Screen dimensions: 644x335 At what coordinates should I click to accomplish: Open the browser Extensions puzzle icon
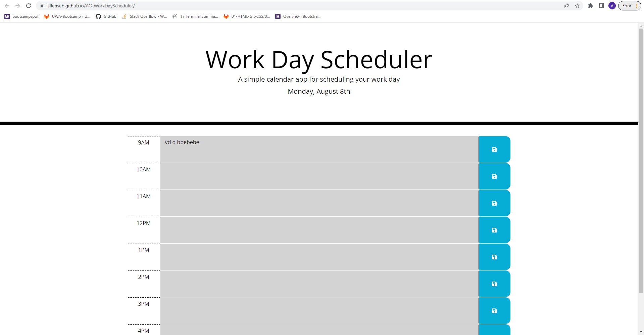click(x=590, y=6)
